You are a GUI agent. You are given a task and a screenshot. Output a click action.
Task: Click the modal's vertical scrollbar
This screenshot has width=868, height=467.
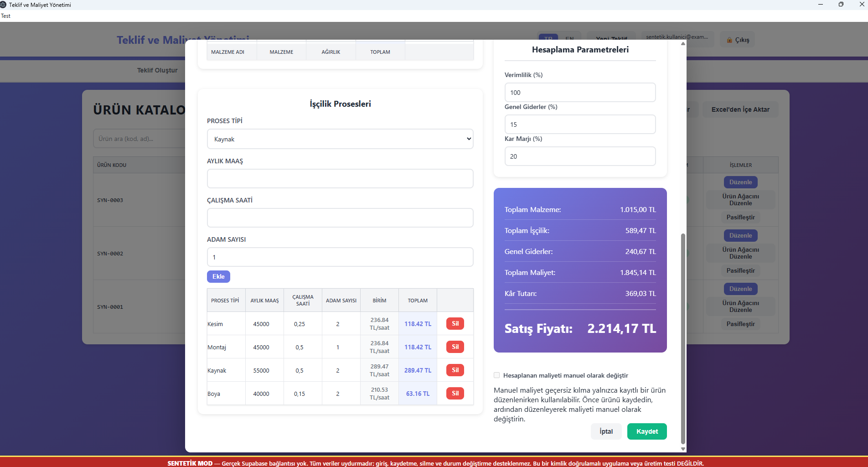683,338
